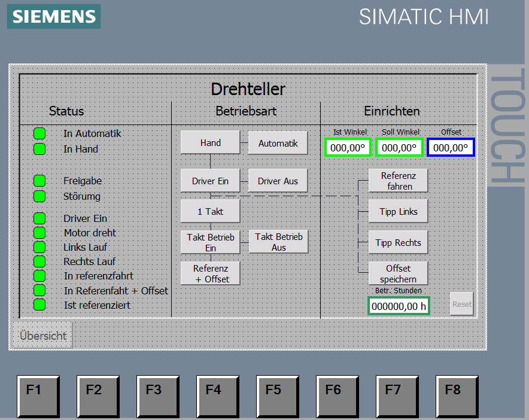This screenshot has height=420, width=529.
Task: Click In Referenfaht + Offset indicator
Action: click(39, 290)
